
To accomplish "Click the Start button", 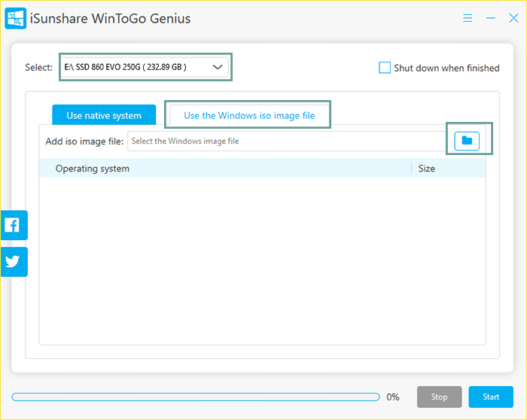I will pyautogui.click(x=491, y=397).
